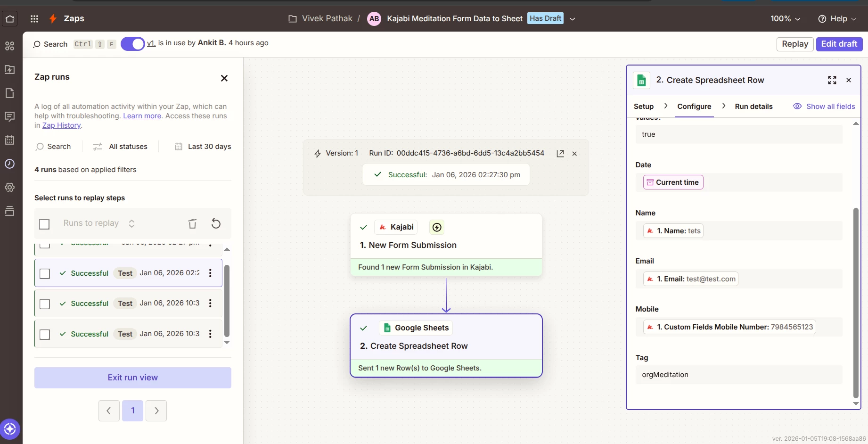Click the Tag field with orgMeditation
The height and width of the screenshot is (444, 868).
tap(738, 375)
